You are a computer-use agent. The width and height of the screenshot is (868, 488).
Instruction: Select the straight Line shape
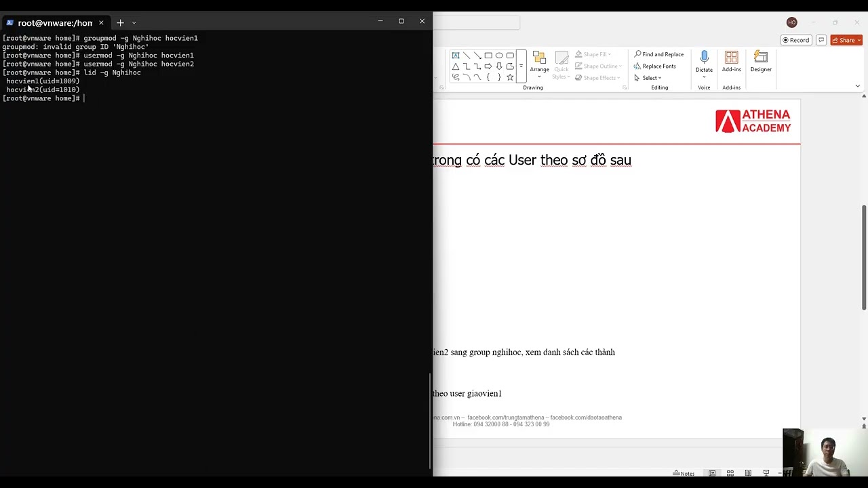tap(467, 56)
